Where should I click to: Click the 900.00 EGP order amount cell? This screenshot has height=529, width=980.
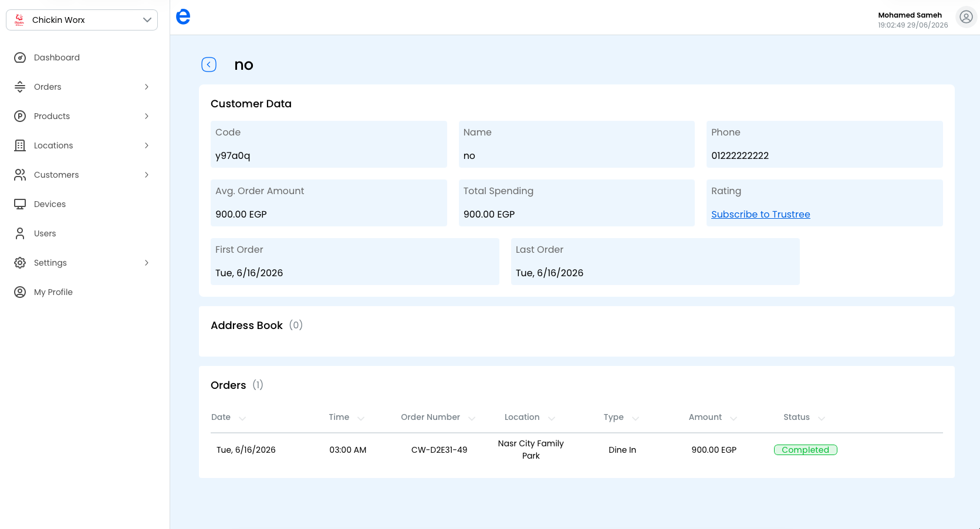click(714, 450)
